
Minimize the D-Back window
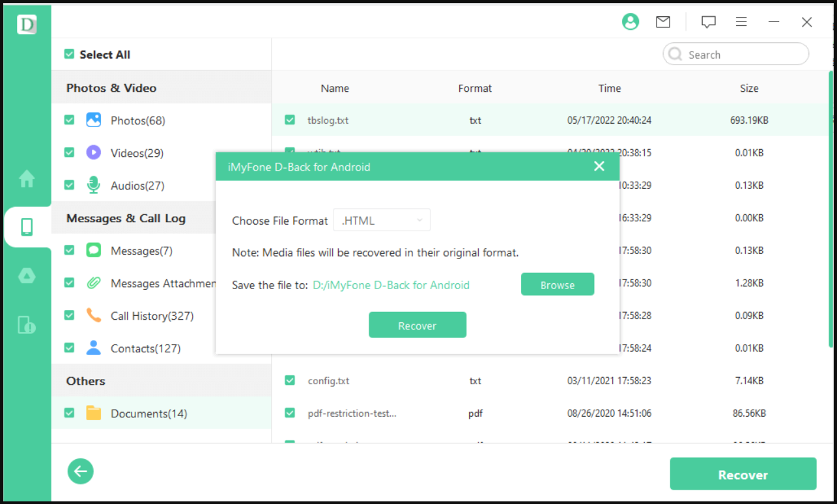(x=774, y=22)
